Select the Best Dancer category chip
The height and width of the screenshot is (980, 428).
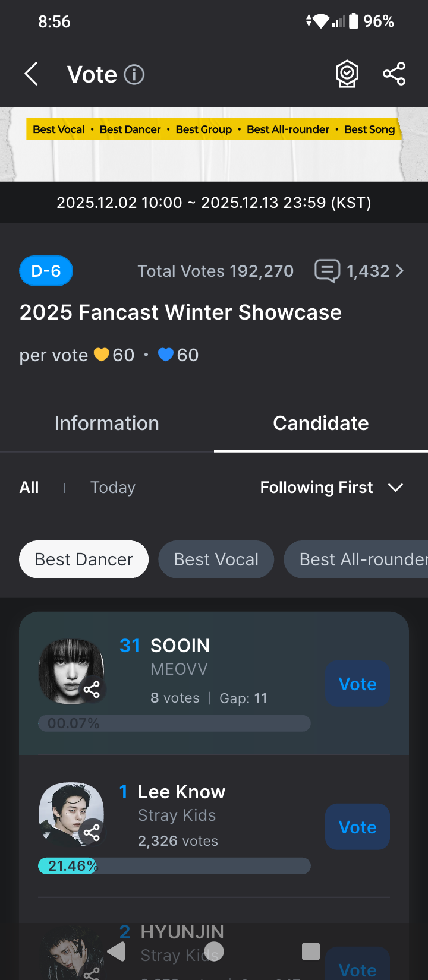click(x=84, y=559)
